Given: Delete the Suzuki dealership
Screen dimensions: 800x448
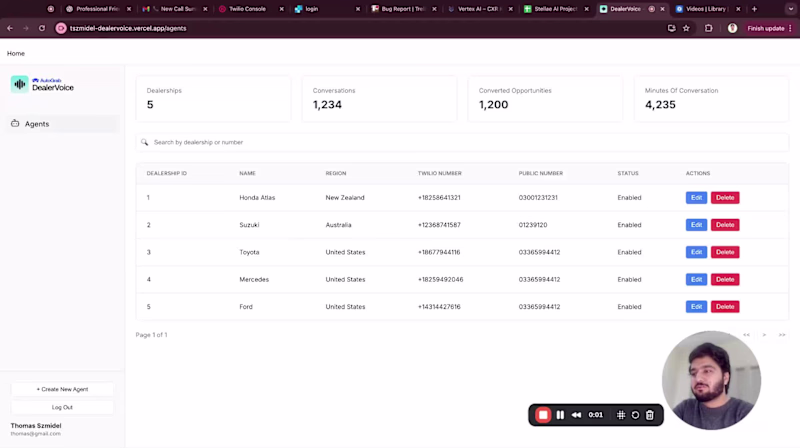Looking at the screenshot, I should point(725,225).
